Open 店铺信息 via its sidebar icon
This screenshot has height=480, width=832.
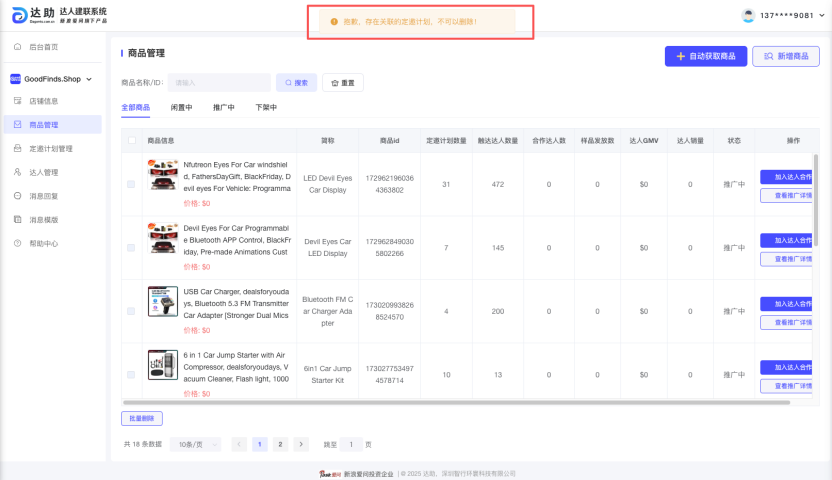[x=18, y=101]
